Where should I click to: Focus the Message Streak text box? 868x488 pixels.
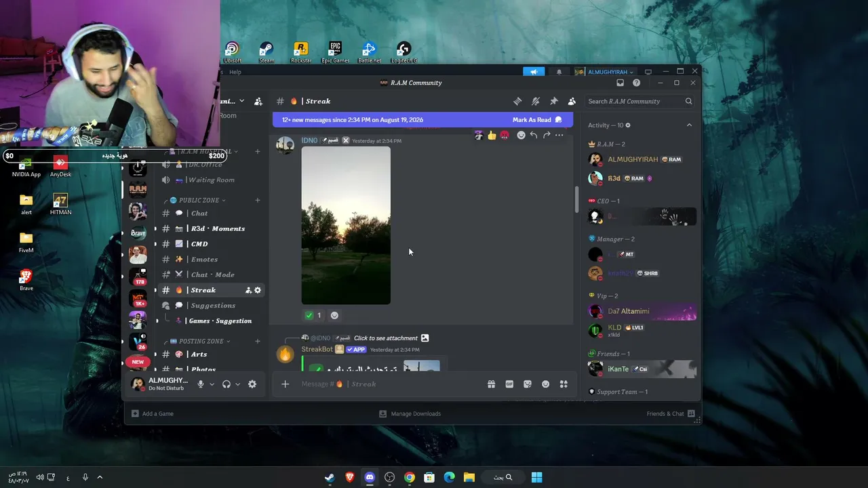coord(390,384)
